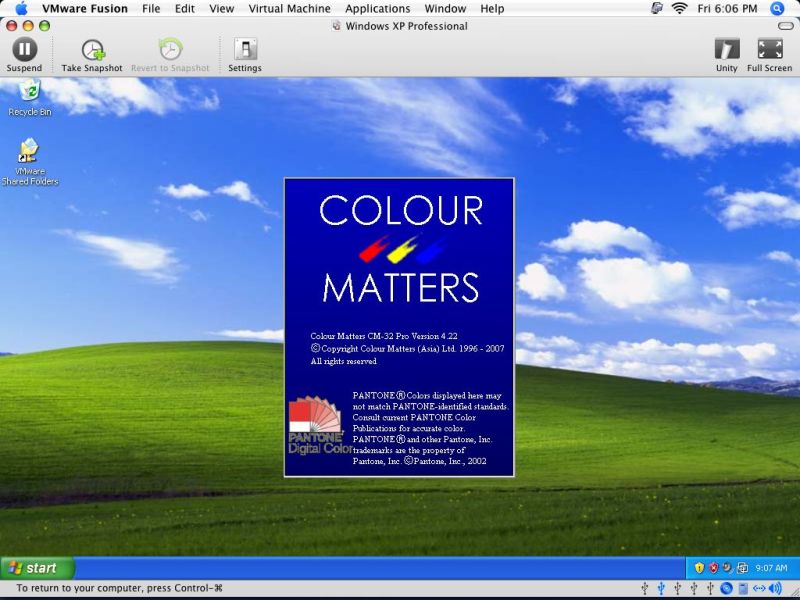Open Spotlight search

pyautogui.click(x=777, y=8)
